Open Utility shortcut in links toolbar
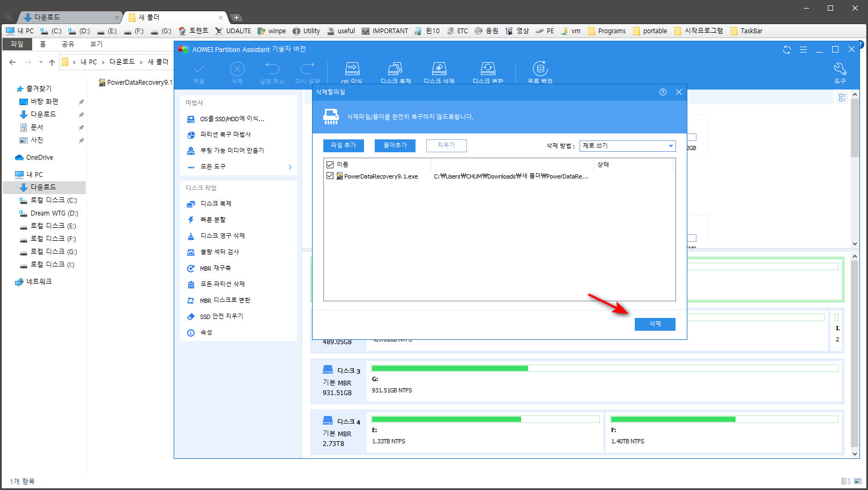Viewport: 868px width, 490px height. click(x=306, y=31)
